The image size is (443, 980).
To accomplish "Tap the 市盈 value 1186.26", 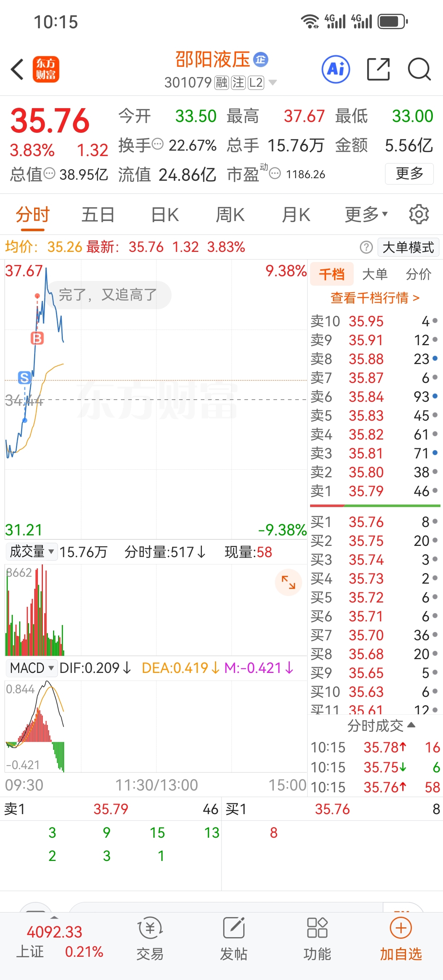I will click(x=306, y=174).
